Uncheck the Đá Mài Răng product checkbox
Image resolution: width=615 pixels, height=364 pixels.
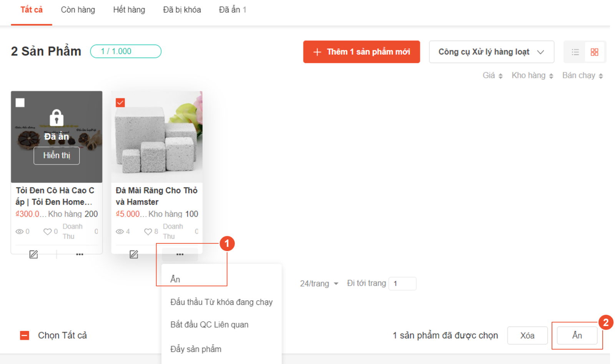pyautogui.click(x=120, y=103)
